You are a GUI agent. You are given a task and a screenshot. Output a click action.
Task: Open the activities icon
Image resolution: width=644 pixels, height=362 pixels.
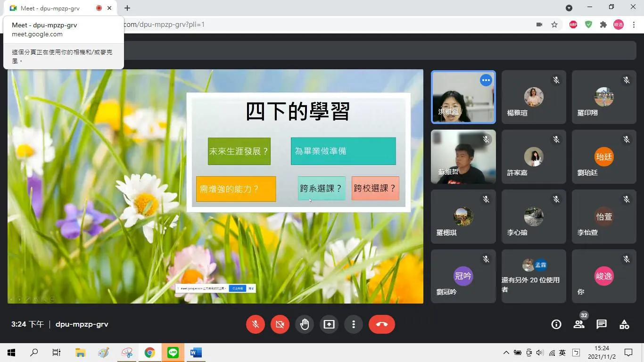point(624,324)
